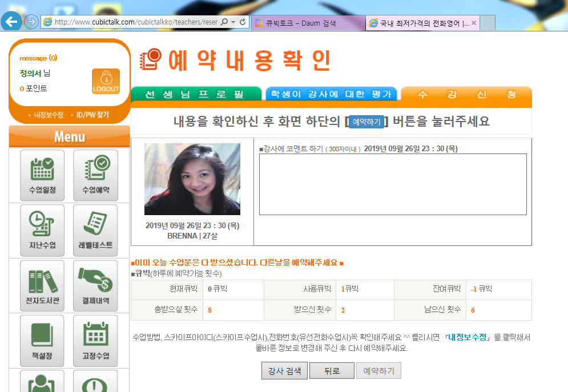Switch to the 선생님프로필 tab
The width and height of the screenshot is (568, 392).
tap(195, 94)
